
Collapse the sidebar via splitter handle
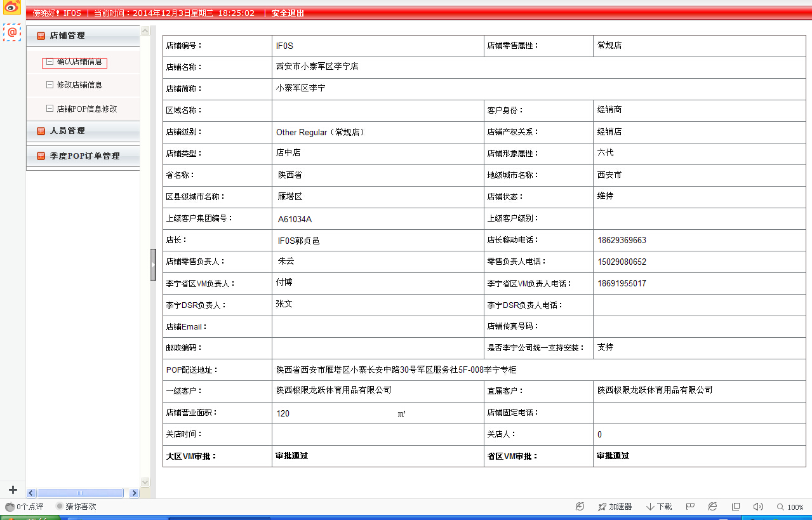click(153, 265)
